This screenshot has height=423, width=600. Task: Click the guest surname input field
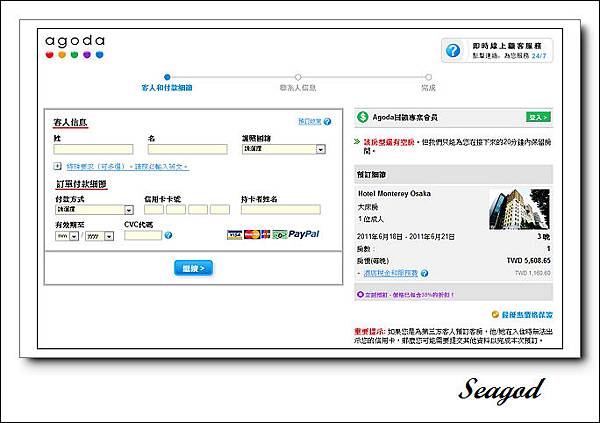pyautogui.click(x=93, y=149)
